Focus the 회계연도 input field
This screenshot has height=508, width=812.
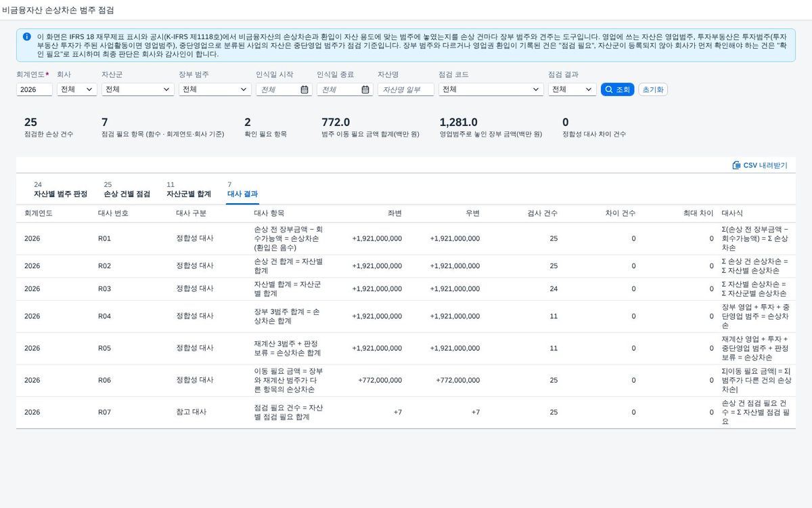pos(35,89)
